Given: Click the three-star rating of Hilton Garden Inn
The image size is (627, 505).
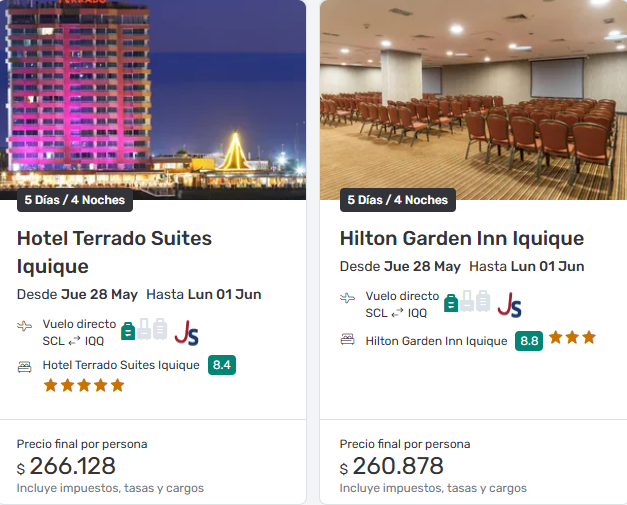Looking at the screenshot, I should (x=573, y=338).
